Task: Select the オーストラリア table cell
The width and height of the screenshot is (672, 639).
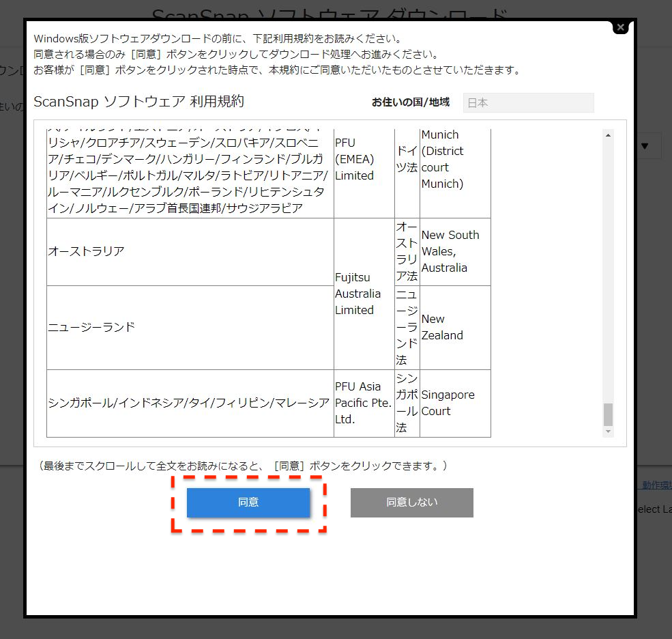Action: coord(190,252)
